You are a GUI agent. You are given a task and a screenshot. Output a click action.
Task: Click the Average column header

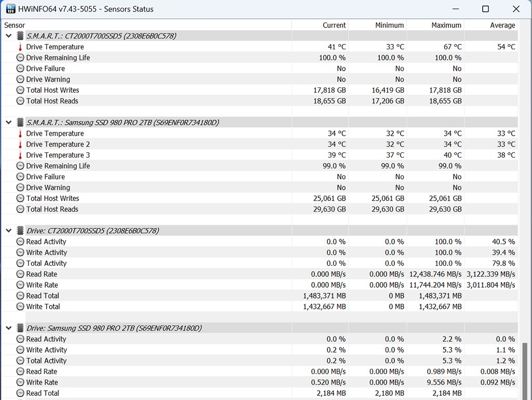coord(502,25)
